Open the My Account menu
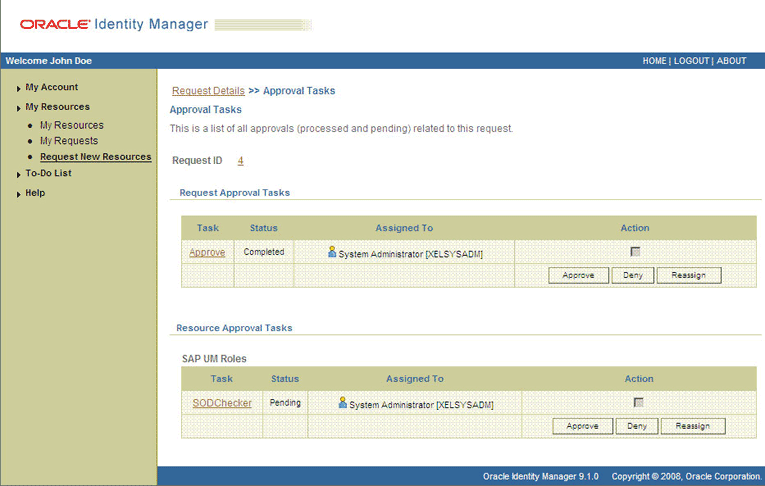The width and height of the screenshot is (765, 486). [52, 87]
